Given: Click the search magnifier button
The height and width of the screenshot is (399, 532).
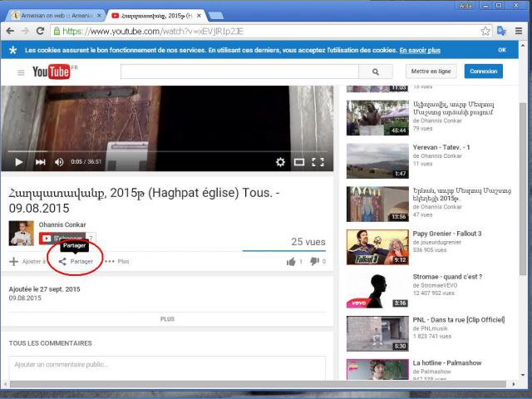Looking at the screenshot, I should point(376,71).
